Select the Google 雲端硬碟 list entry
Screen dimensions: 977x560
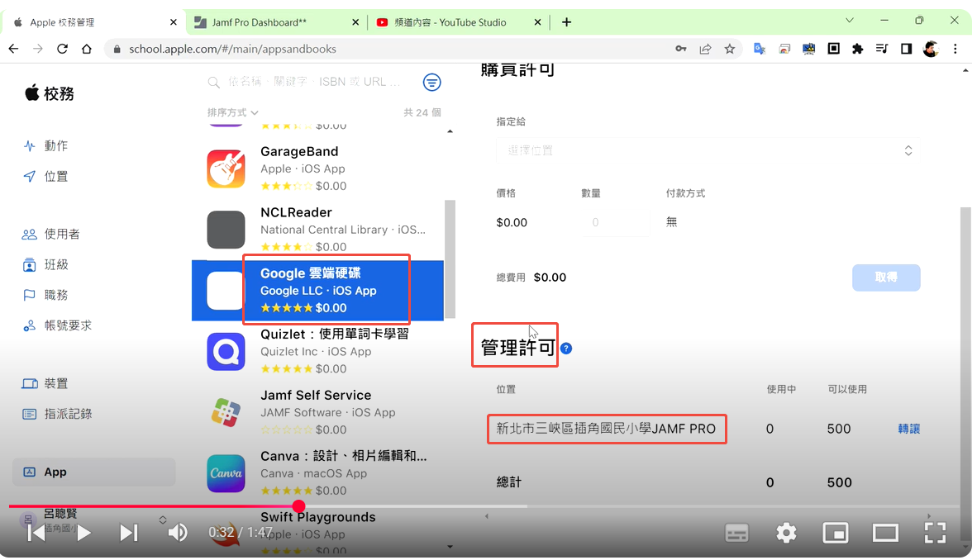(x=317, y=290)
